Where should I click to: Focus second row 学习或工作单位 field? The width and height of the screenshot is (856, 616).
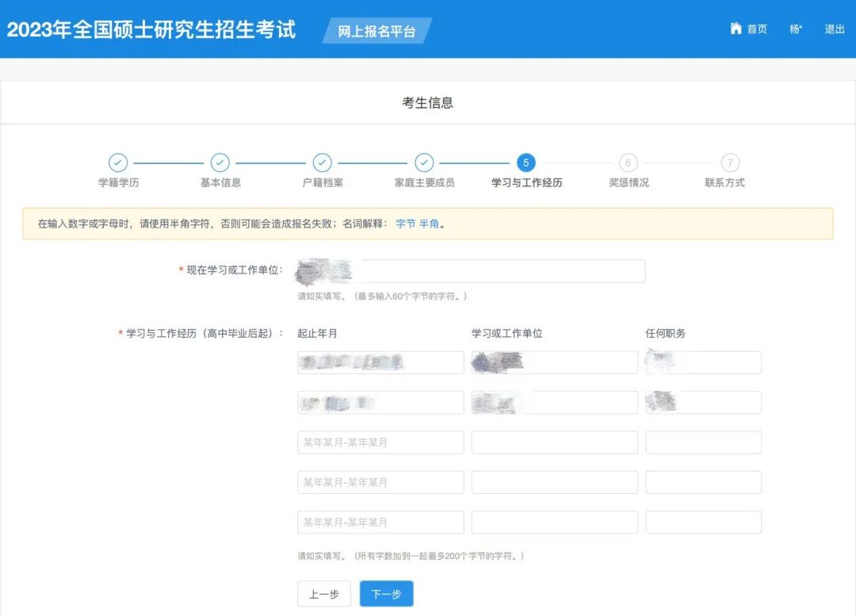pyautogui.click(x=555, y=403)
